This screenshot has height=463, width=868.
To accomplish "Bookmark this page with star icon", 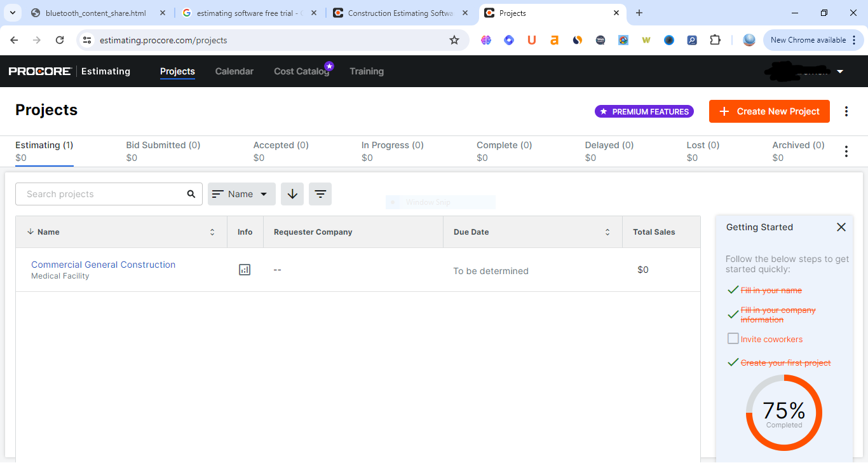I will click(x=454, y=40).
